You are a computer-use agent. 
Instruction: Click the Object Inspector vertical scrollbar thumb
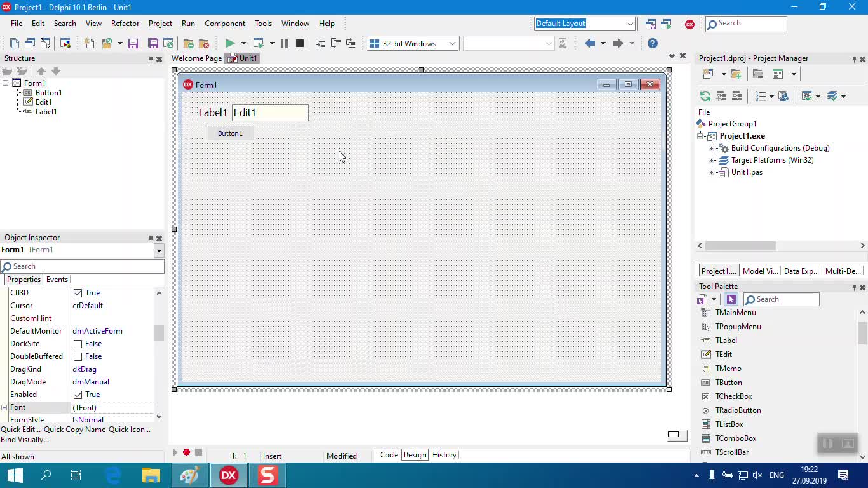(159, 333)
